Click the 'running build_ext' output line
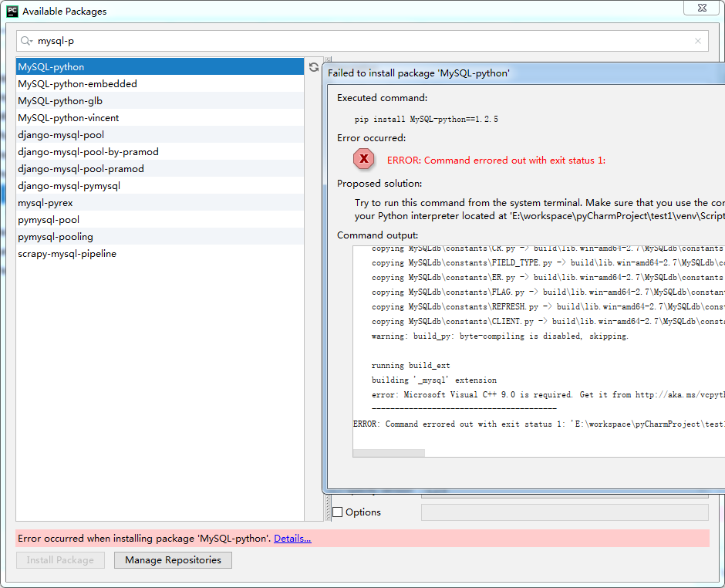The height and width of the screenshot is (588, 725). pos(410,366)
